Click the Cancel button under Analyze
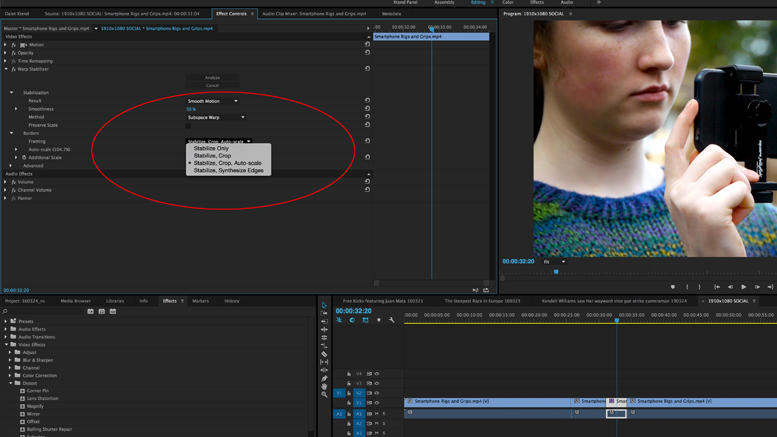The width and height of the screenshot is (777, 437). (213, 85)
